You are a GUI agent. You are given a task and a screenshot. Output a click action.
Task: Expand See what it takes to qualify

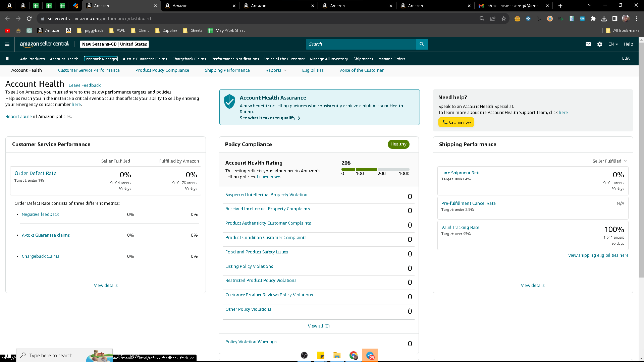pos(270,118)
